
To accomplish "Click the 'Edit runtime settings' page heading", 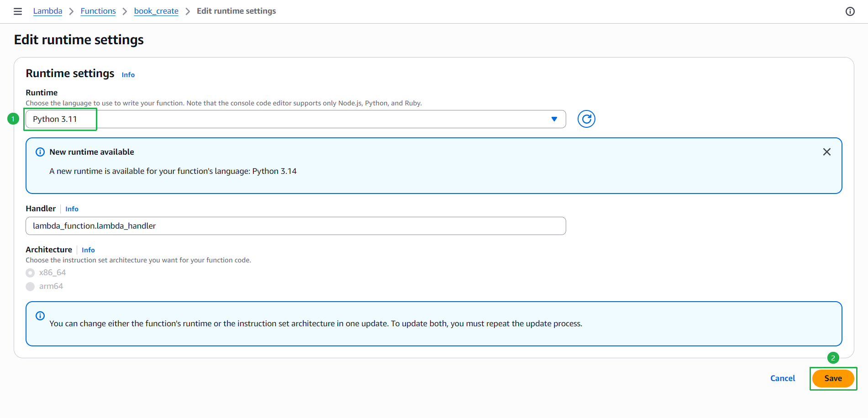I will (79, 40).
